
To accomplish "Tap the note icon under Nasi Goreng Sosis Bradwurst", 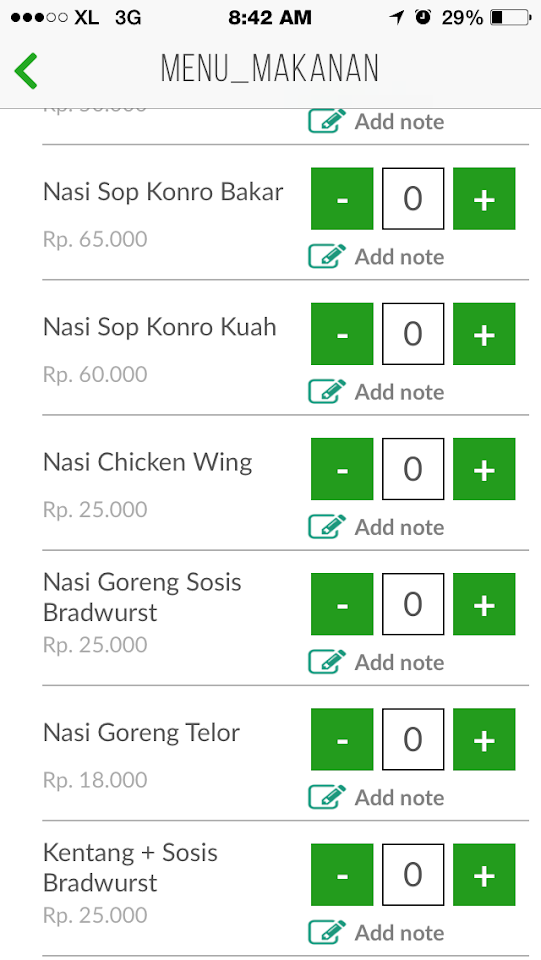I will point(327,662).
